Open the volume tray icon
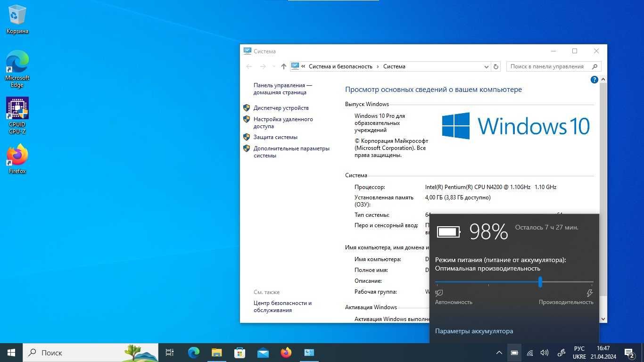 tap(545, 353)
